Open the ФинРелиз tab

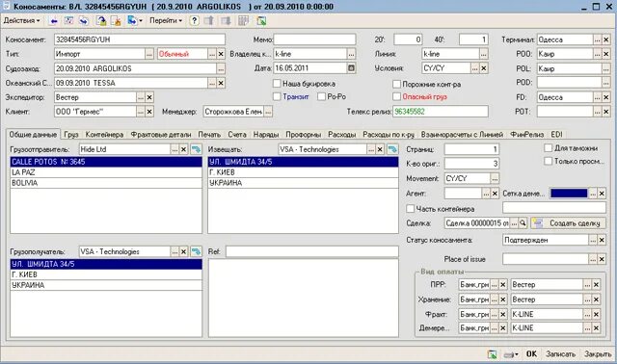click(x=527, y=135)
